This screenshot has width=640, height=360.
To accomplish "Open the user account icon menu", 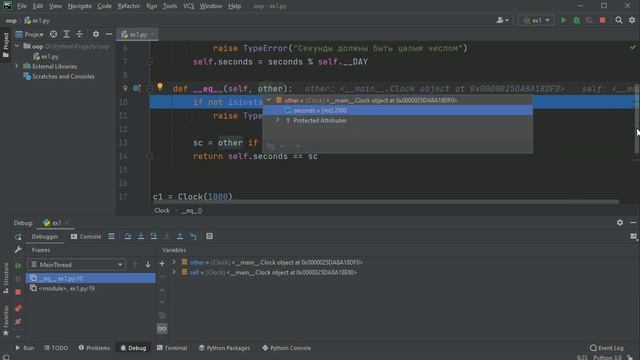I will pos(502,20).
